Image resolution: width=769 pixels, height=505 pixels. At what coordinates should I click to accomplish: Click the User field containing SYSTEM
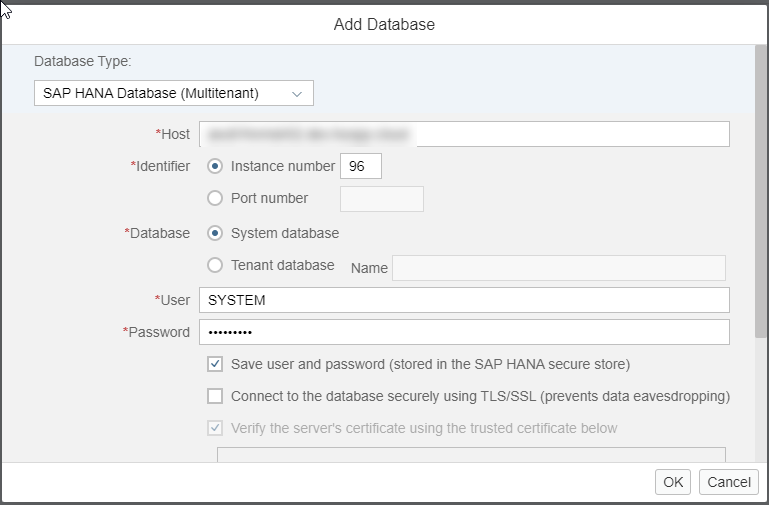click(464, 300)
